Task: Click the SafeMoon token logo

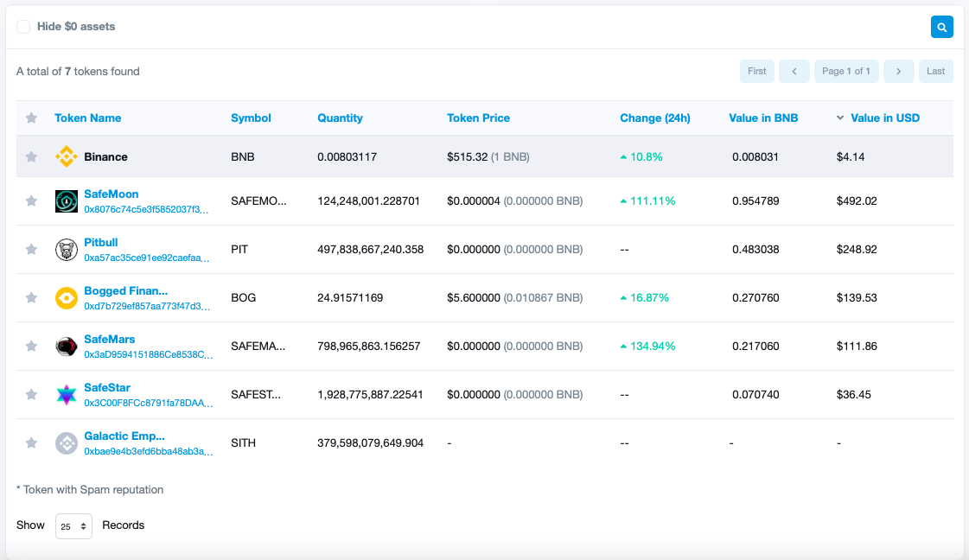Action: pos(66,200)
